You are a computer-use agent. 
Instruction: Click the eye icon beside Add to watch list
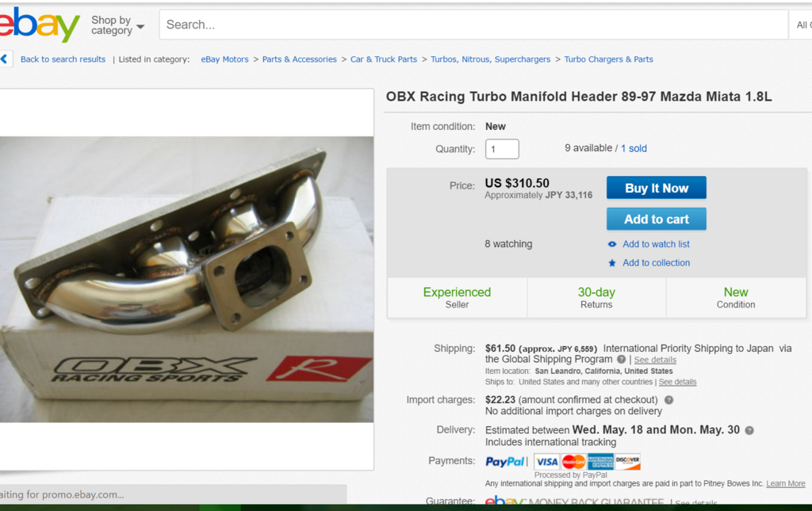click(x=612, y=244)
